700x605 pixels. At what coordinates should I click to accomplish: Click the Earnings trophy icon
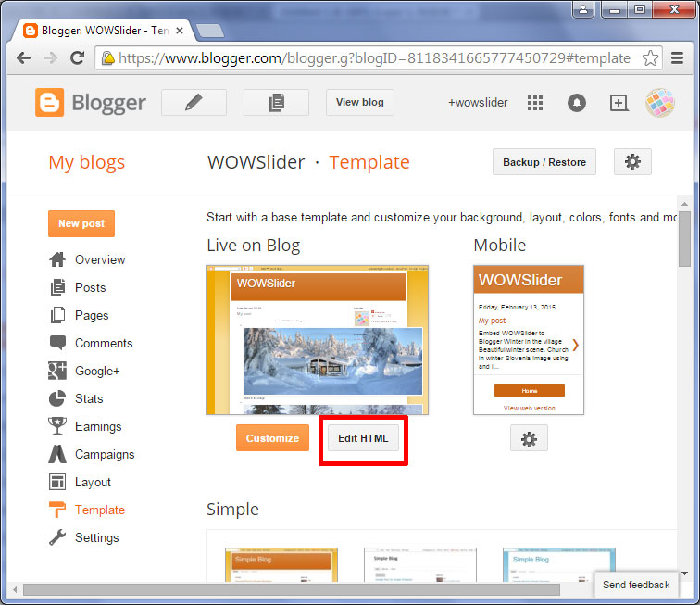pyautogui.click(x=57, y=426)
